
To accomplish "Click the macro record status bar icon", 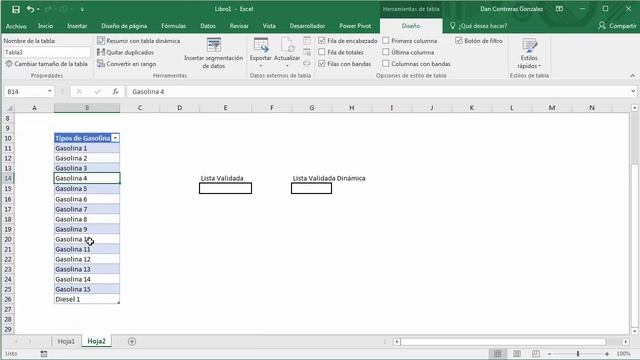I will coord(44,353).
